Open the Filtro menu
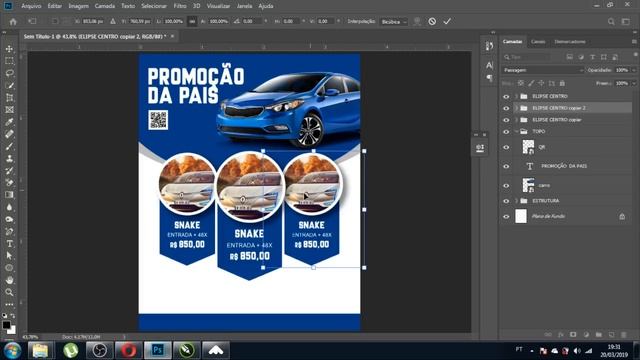Screen dimensions: 640x360 click(180, 6)
